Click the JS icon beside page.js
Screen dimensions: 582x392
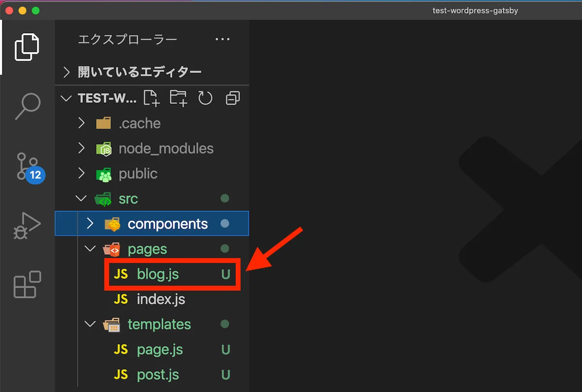coord(121,350)
